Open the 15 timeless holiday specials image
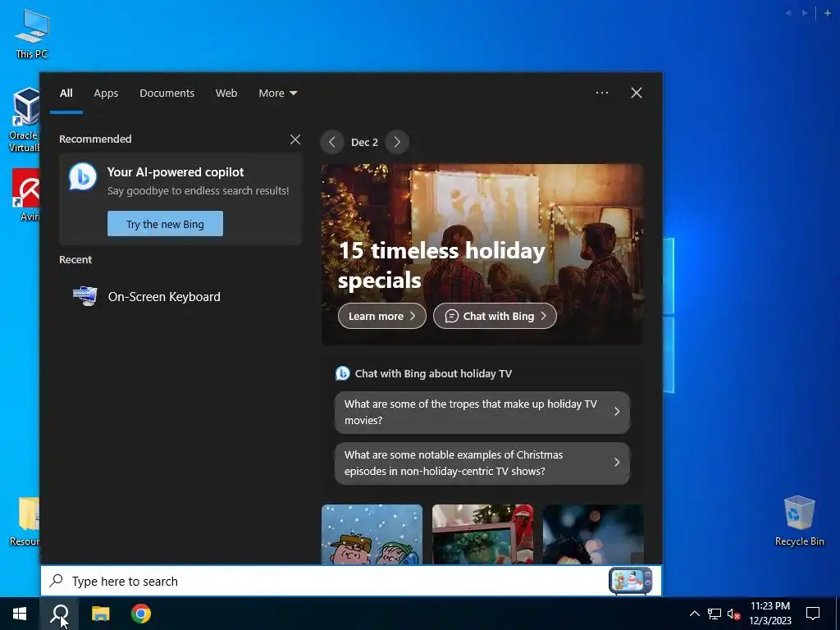Image resolution: width=840 pixels, height=630 pixels. point(482,254)
